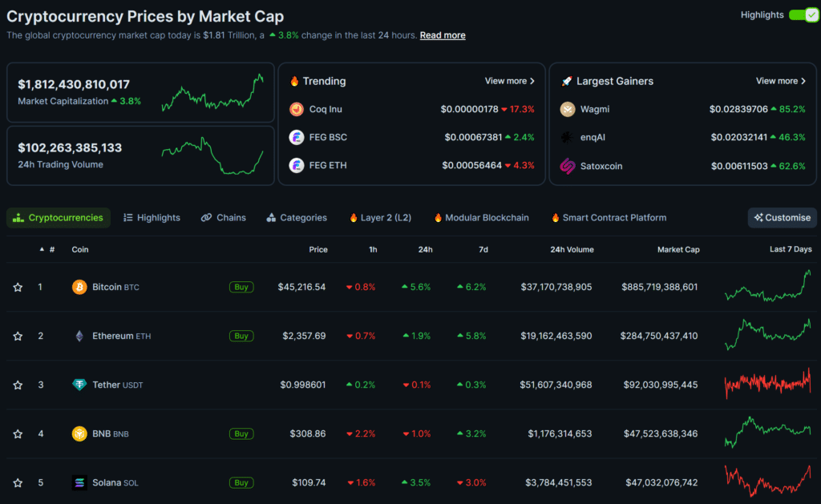The image size is (821, 504).
Task: Click the Coq Inu trending icon
Action: 297,110
